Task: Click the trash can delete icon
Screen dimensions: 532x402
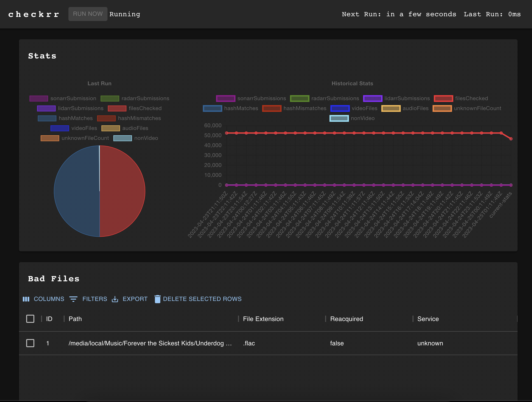Action: click(158, 299)
